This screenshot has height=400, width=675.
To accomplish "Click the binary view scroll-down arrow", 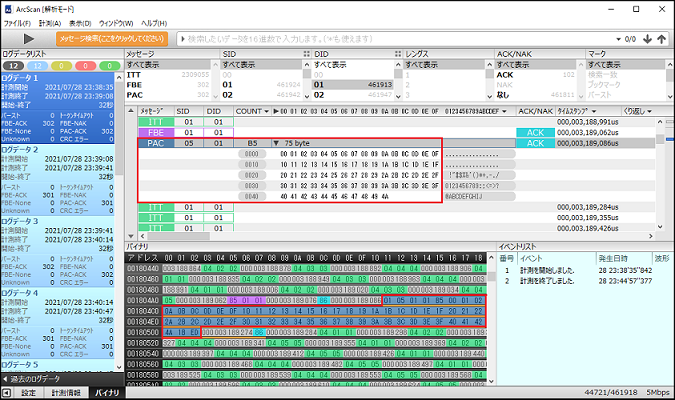I will pyautogui.click(x=491, y=381).
